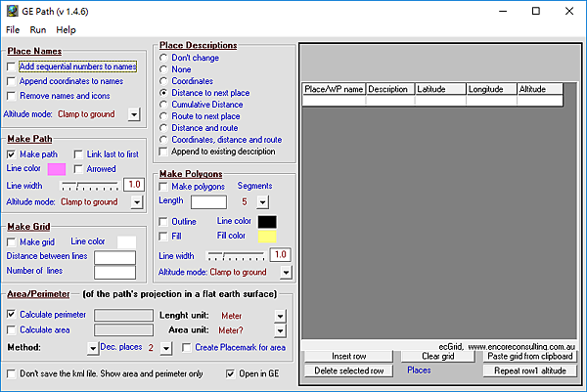Select Don't change description option

163,58
